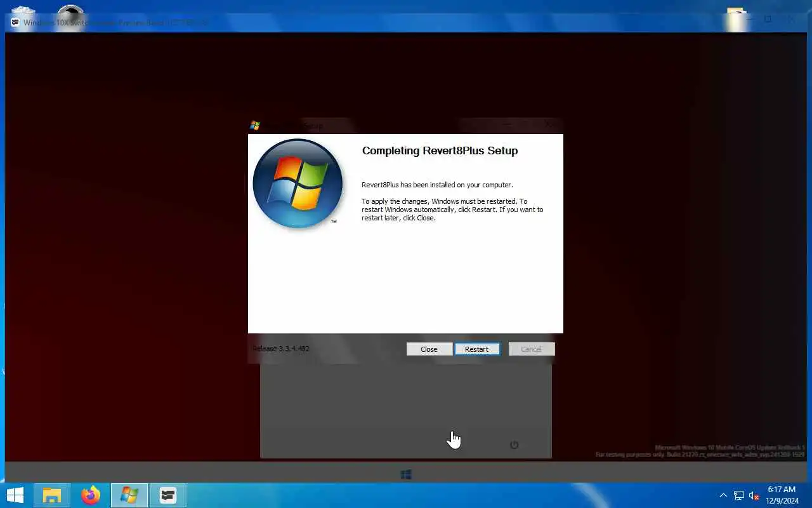The image size is (812, 508).
Task: Click the 'Release 3.3.4.482' version text
Action: pyautogui.click(x=281, y=349)
